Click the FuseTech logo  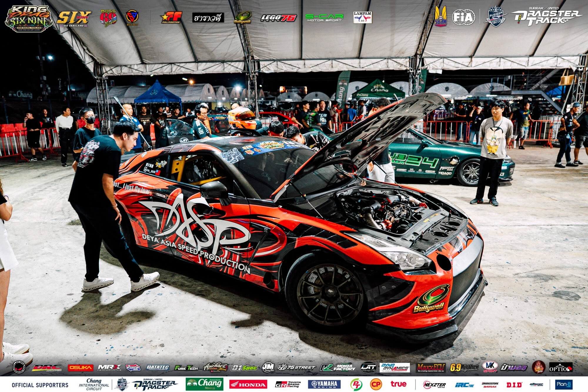(186, 368)
